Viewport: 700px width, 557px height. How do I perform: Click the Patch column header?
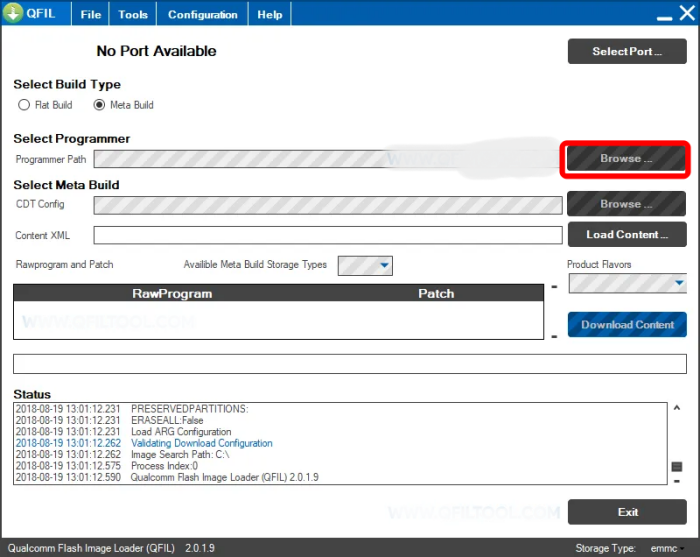coord(436,293)
